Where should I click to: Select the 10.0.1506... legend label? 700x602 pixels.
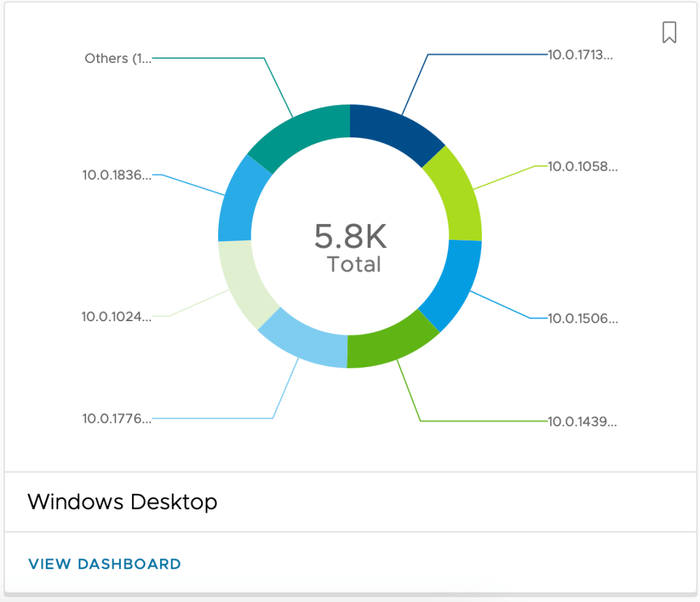(582, 318)
